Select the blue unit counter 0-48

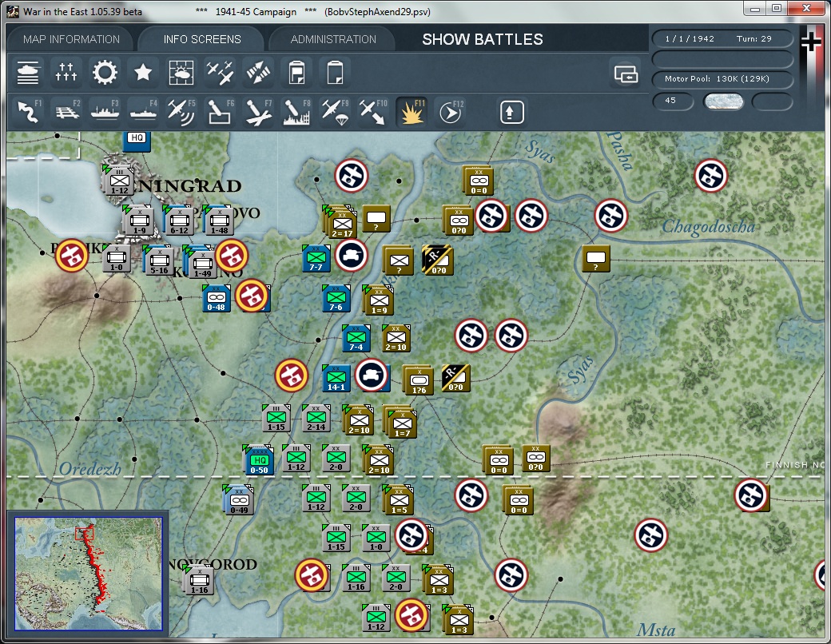click(217, 298)
